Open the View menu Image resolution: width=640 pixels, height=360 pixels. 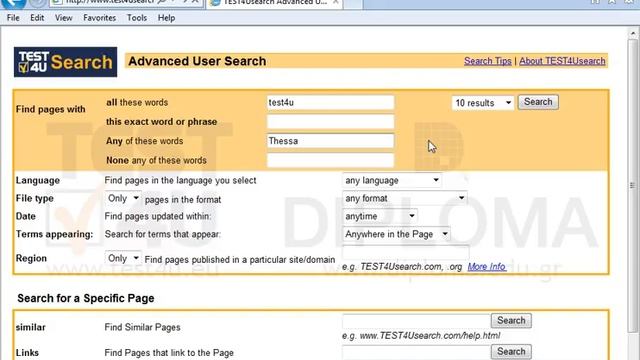click(64, 18)
